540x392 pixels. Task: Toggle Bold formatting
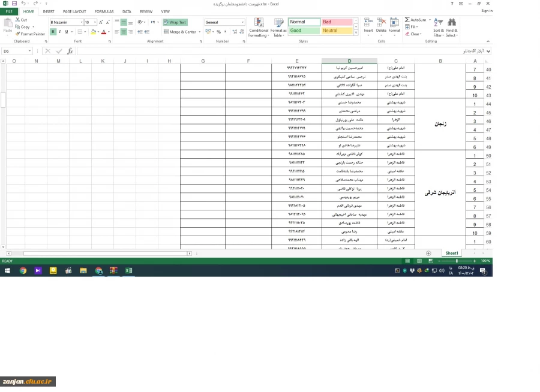(x=53, y=32)
